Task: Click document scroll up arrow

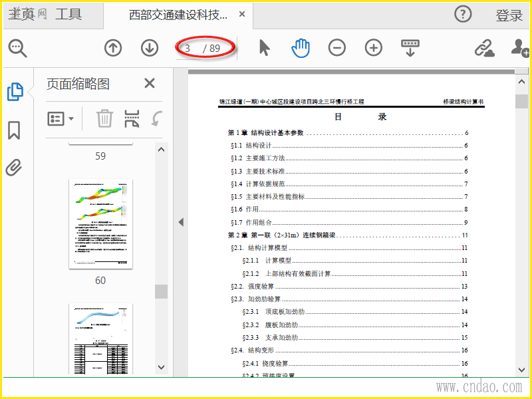Action: pos(522,82)
